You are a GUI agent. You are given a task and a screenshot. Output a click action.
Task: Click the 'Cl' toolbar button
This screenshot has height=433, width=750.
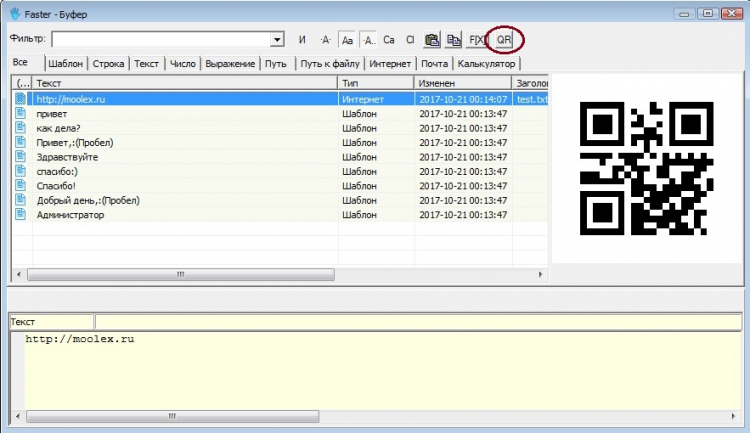[x=410, y=40]
